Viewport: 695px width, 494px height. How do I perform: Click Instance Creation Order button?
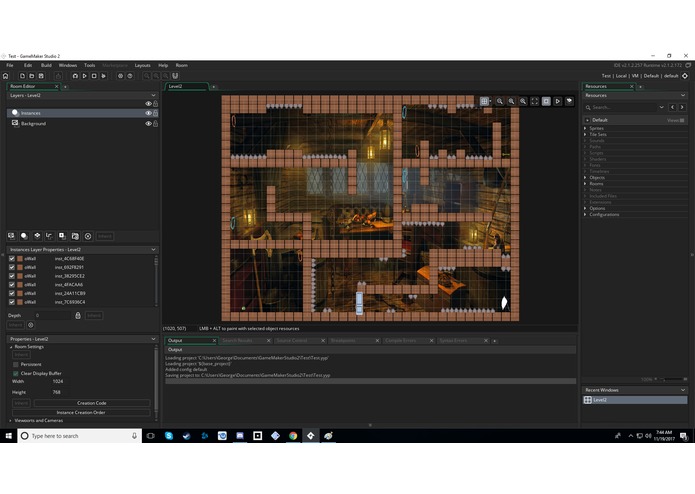[x=81, y=412]
